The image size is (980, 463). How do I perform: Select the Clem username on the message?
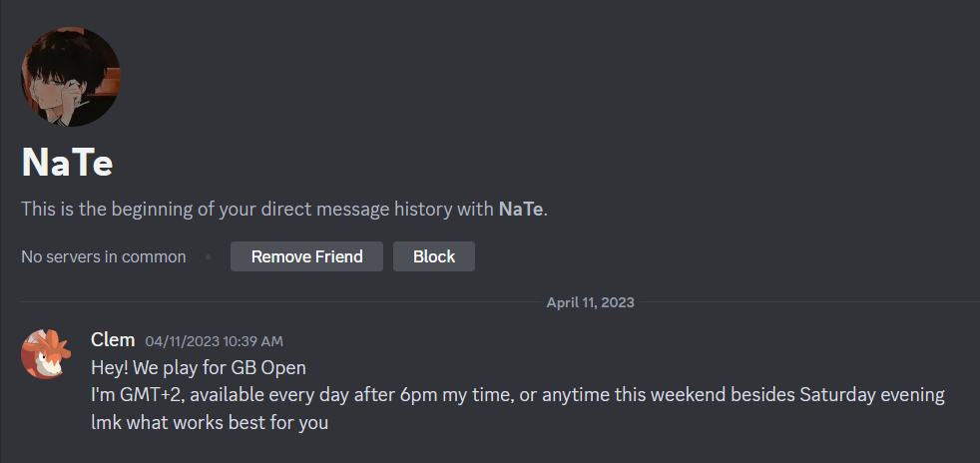(113, 340)
